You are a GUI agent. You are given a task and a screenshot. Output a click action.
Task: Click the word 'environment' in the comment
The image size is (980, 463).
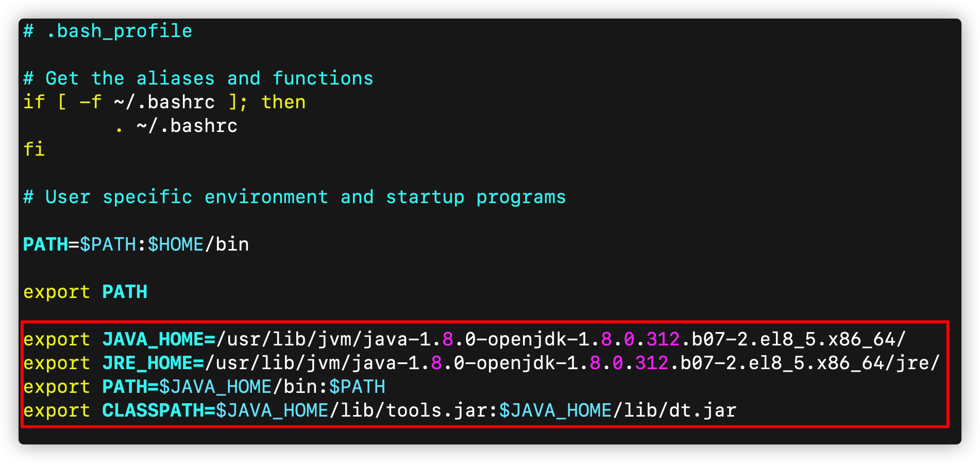coord(266,197)
